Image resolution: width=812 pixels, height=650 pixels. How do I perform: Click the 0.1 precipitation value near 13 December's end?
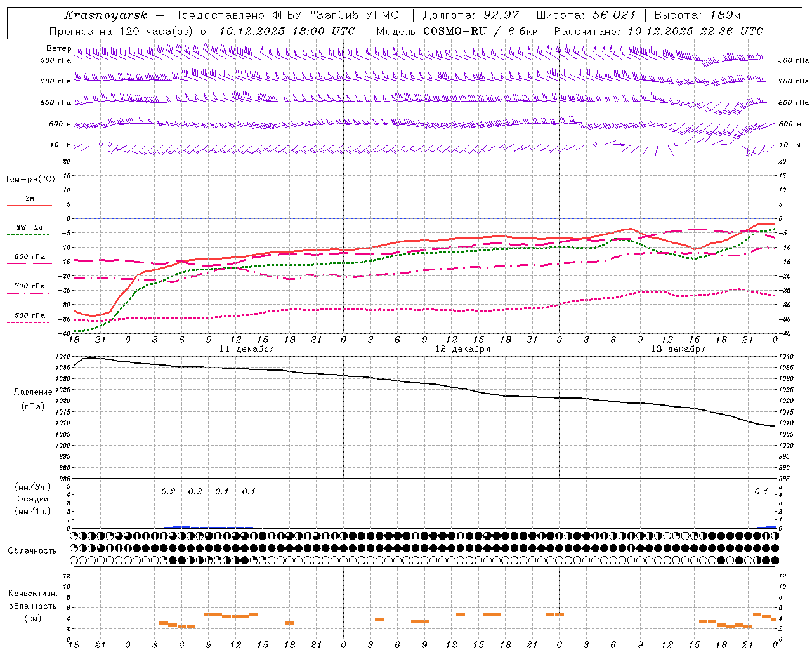761,491
